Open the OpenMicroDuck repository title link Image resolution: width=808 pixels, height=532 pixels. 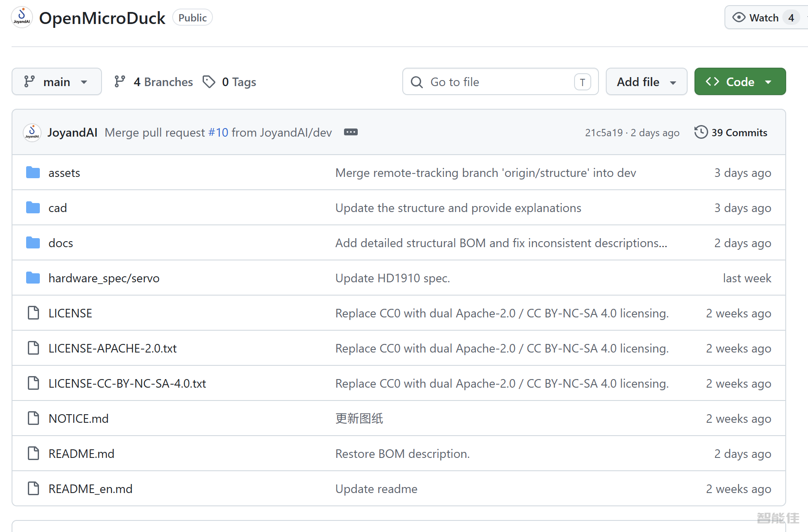coord(102,18)
